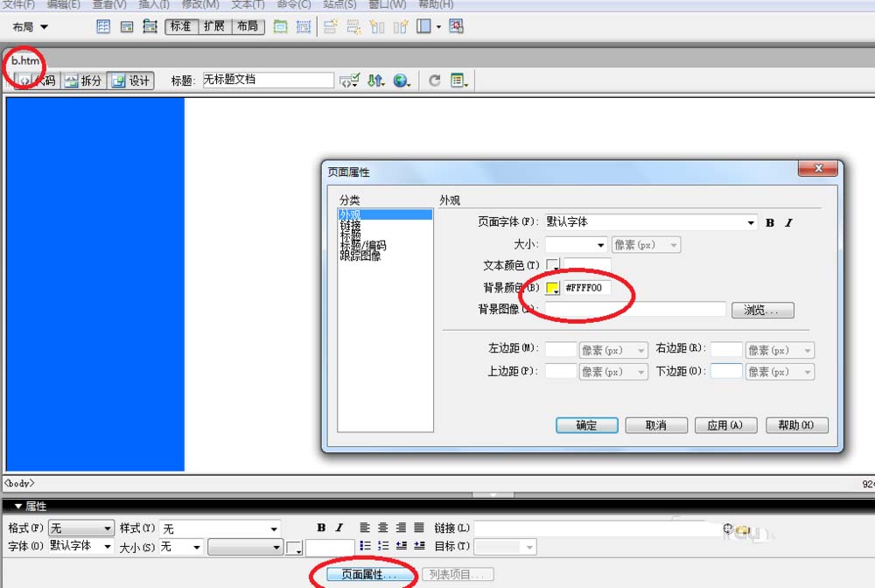The image size is (875, 588).
Task: Select the draw AP Div icon
Action: 150,26
